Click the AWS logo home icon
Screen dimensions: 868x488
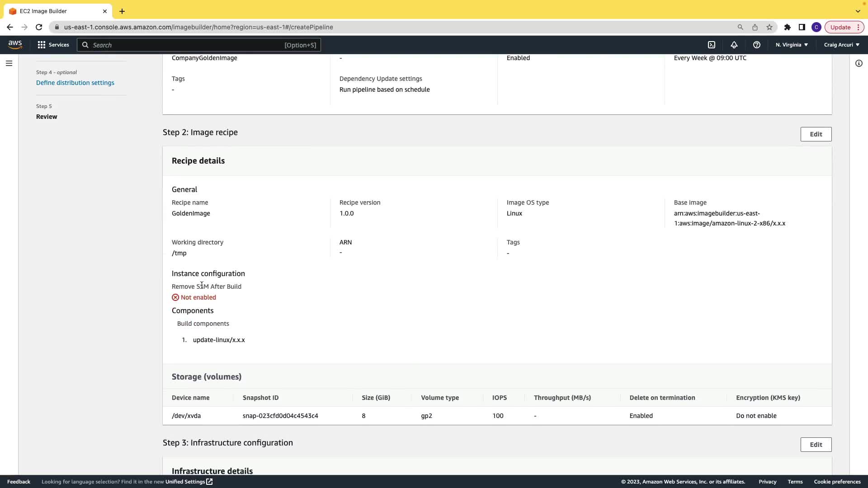[x=15, y=44]
